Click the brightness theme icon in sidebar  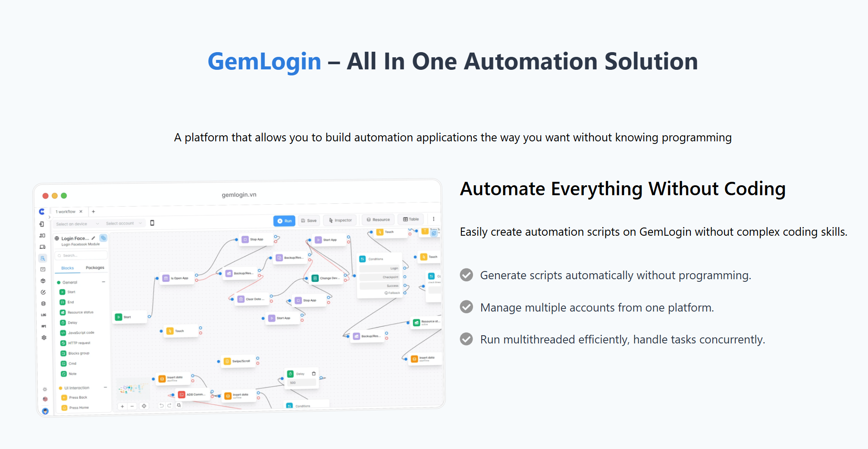(45, 390)
